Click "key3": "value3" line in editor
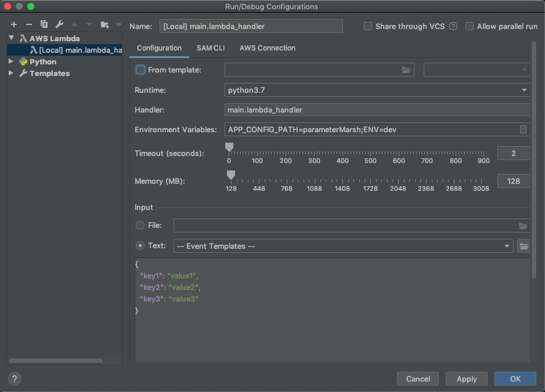This screenshot has height=392, width=545. (x=169, y=299)
